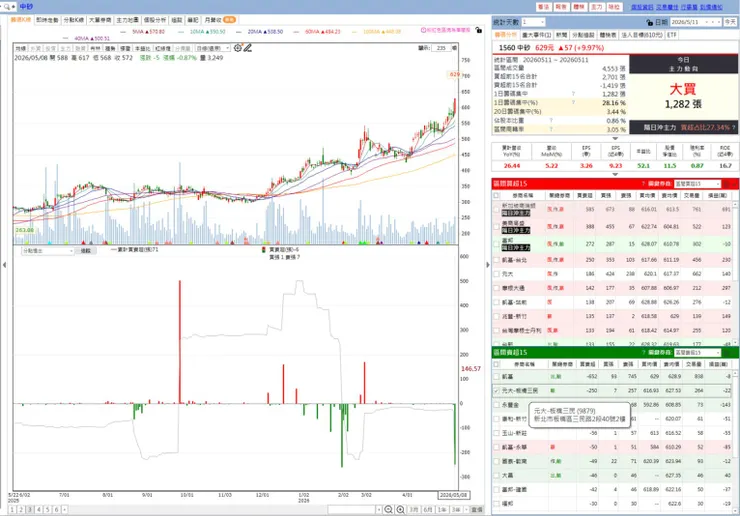
Task: Click the 5MA legend line swatch
Action: pyautogui.click(x=124, y=32)
